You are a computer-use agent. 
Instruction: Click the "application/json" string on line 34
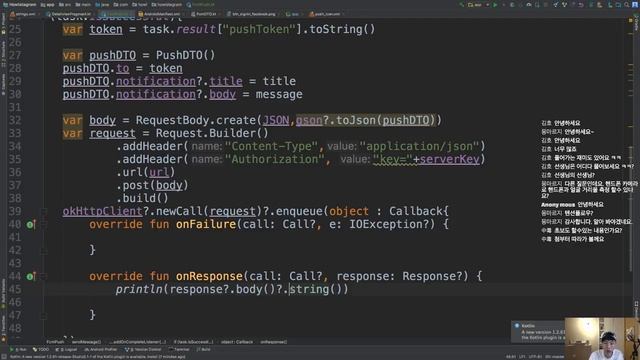click(420, 146)
